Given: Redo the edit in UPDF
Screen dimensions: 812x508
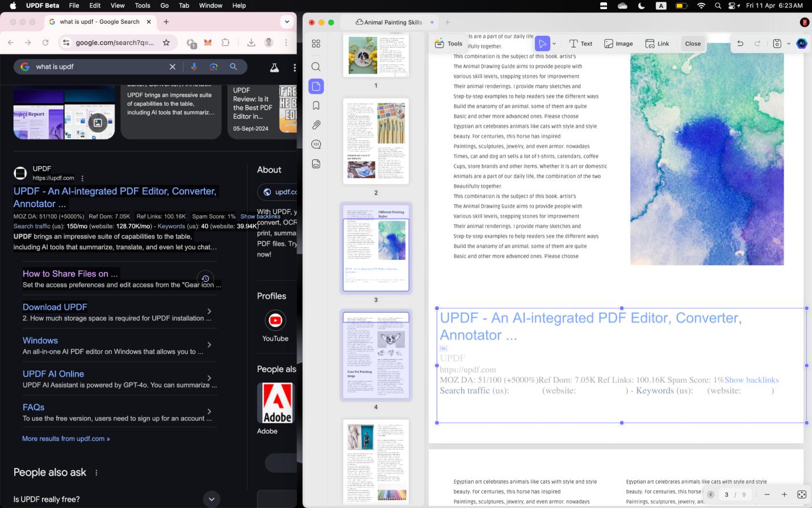Looking at the screenshot, I should pyautogui.click(x=757, y=44).
